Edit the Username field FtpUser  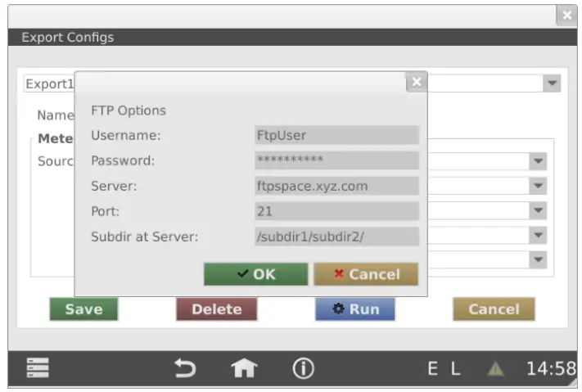[x=337, y=135]
